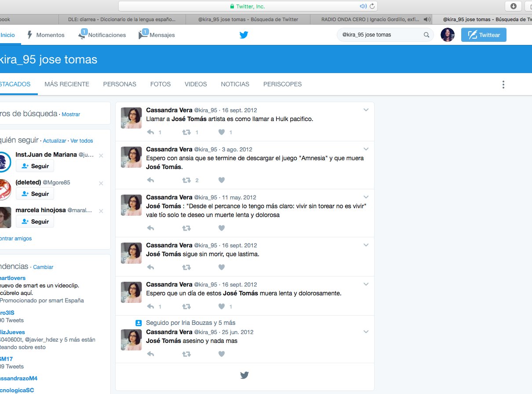Image resolution: width=532 pixels, height=394 pixels.
Task: Click the Twitter bird logo in top navigation
Action: (244, 35)
